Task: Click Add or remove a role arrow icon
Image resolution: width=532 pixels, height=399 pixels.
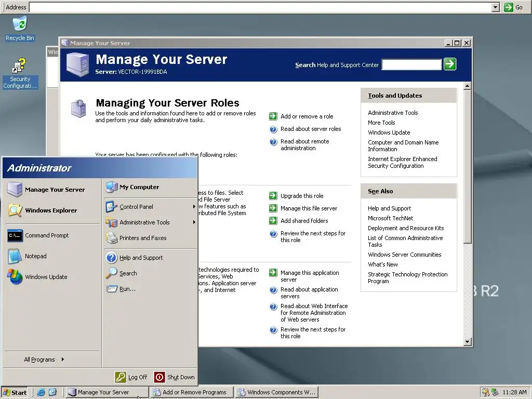Action: (x=273, y=116)
